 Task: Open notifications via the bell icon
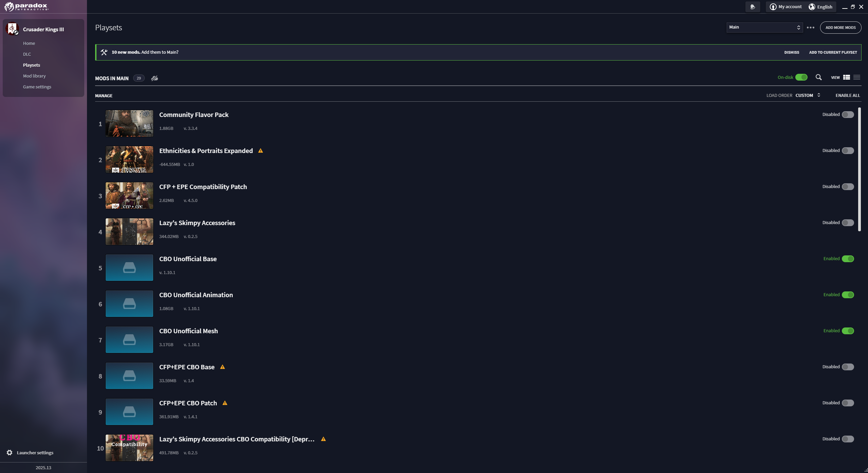(x=753, y=6)
